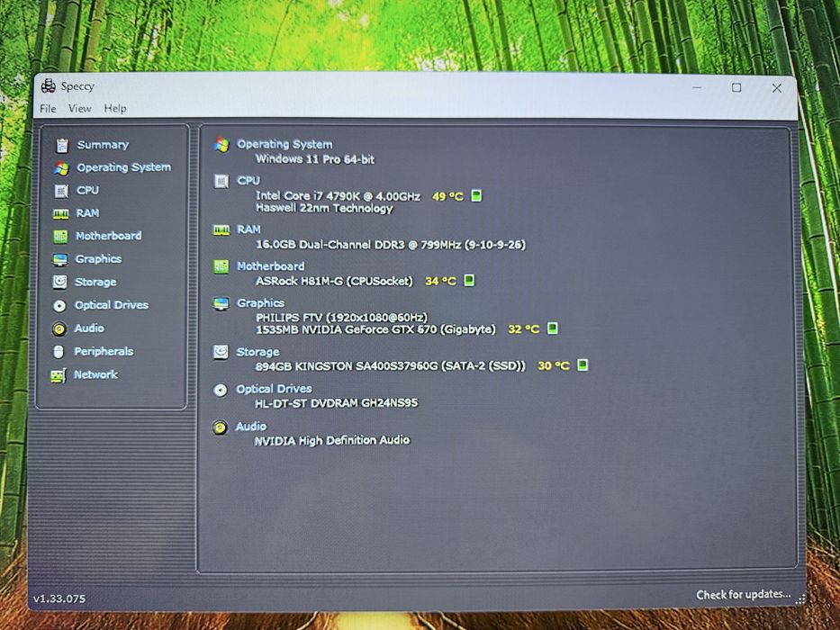Click Check for updates link

[744, 595]
